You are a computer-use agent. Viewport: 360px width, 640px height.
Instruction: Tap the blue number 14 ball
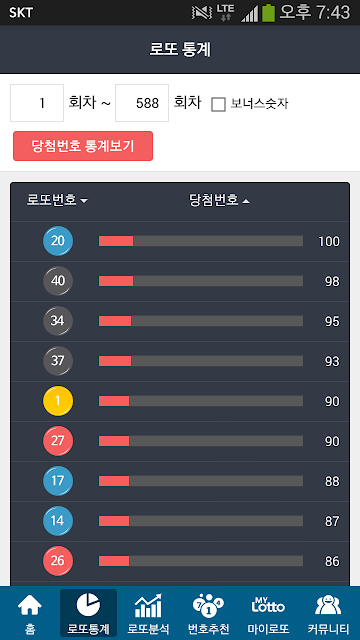pos(58,521)
